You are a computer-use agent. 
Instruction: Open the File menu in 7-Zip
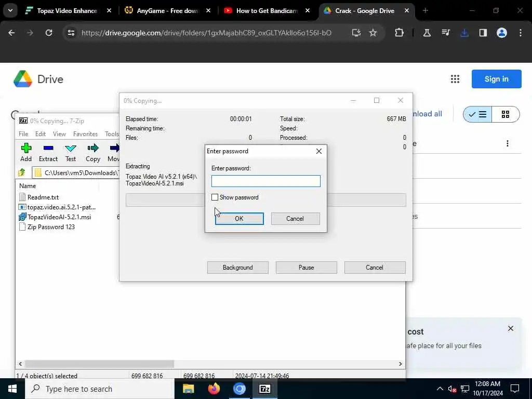pos(23,134)
